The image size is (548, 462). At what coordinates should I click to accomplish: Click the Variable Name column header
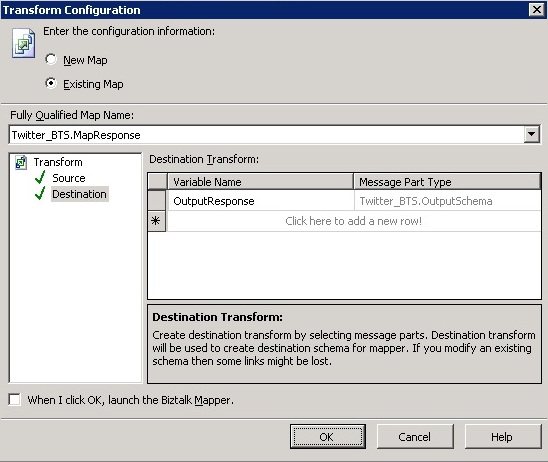pos(260,182)
